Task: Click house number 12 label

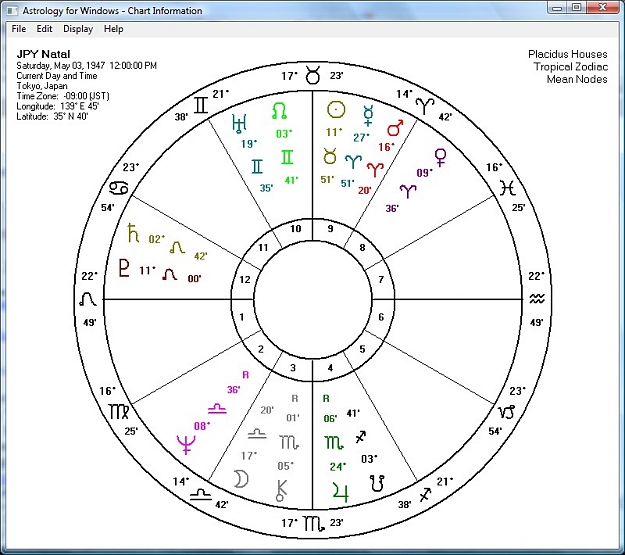Action: point(245,279)
